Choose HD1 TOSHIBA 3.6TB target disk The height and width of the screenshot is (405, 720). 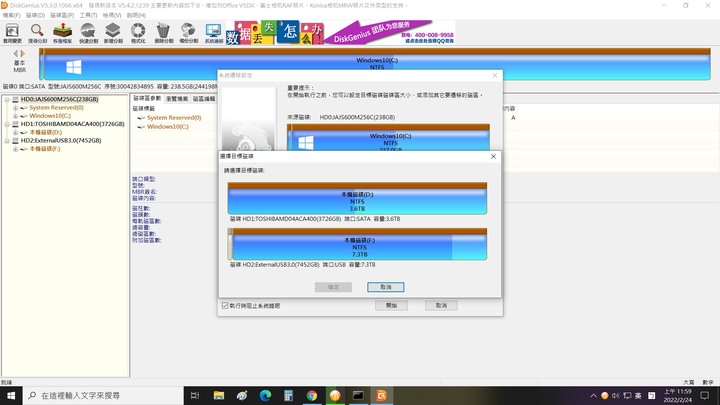click(357, 198)
